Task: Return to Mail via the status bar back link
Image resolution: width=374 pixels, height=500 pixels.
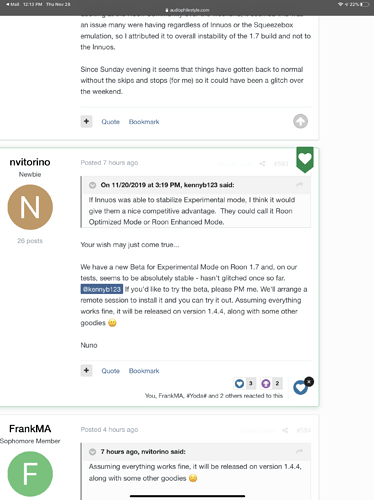Action: point(12,4)
